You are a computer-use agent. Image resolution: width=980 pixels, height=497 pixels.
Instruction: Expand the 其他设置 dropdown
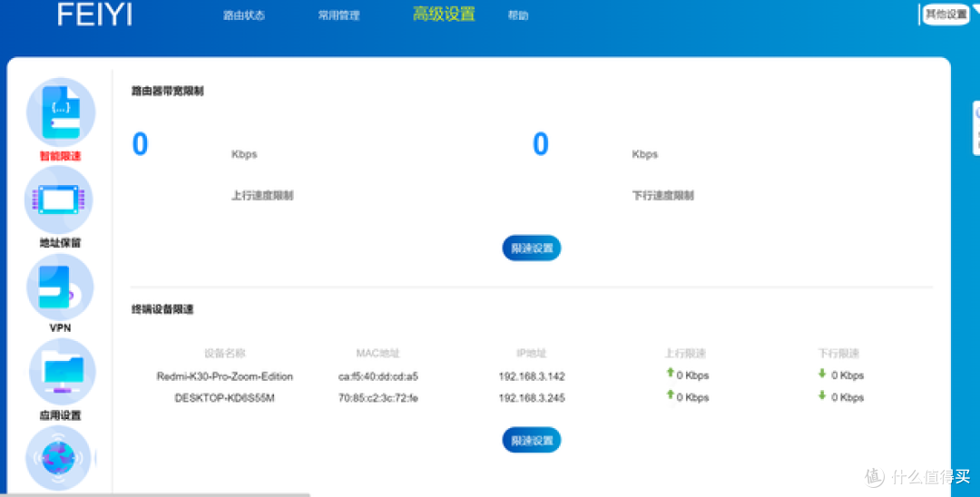946,15
